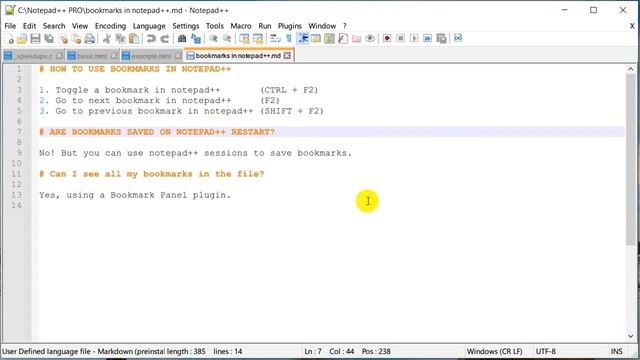The image size is (640, 360).
Task: Undo last change via toolbar
Action: 151,39
